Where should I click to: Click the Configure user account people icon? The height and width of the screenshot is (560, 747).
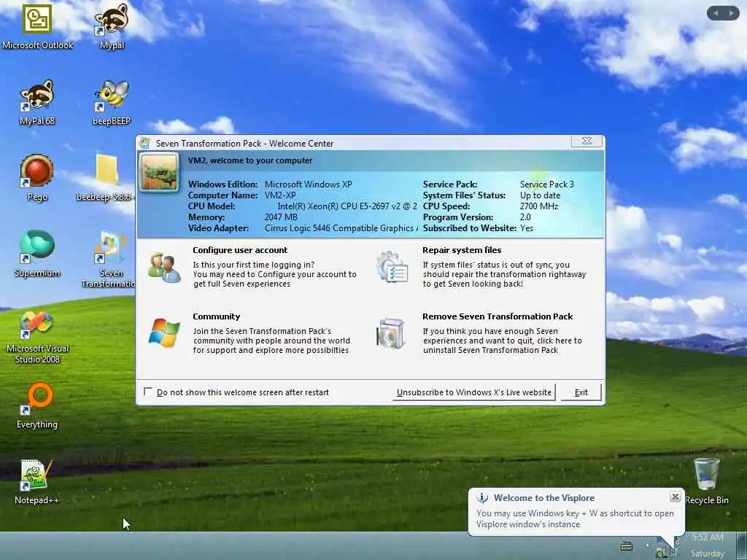[164, 268]
